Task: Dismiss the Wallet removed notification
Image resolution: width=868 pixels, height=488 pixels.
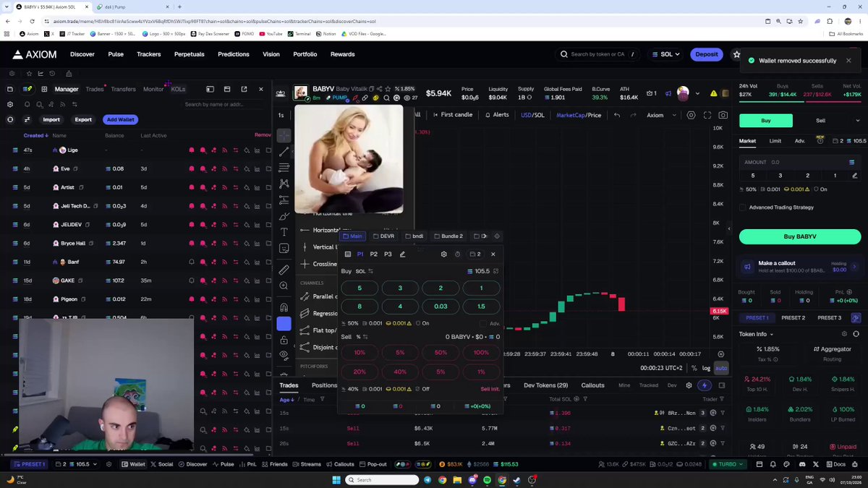Action: [848, 61]
